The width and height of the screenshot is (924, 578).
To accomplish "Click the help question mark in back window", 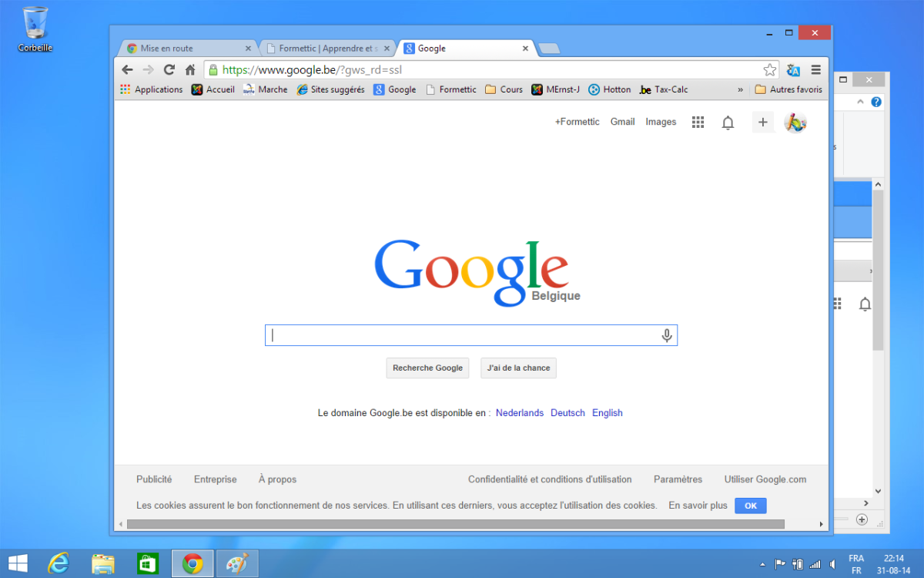I will (x=876, y=102).
